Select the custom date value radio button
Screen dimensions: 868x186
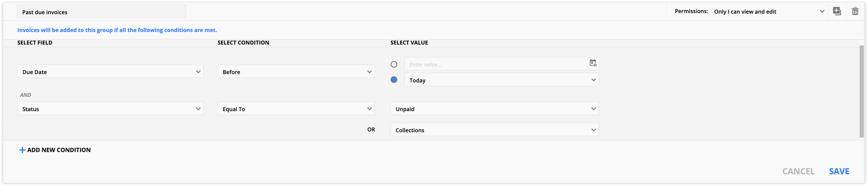394,64
